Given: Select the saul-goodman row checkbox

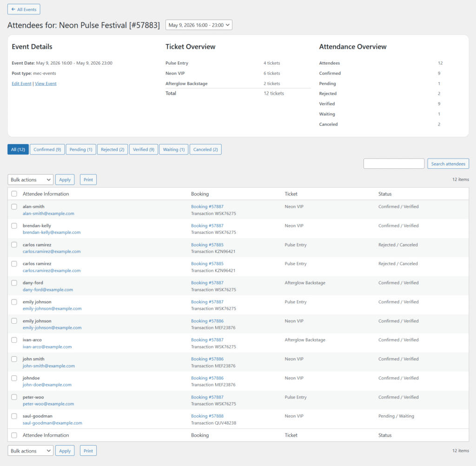Looking at the screenshot, I should [14, 416].
